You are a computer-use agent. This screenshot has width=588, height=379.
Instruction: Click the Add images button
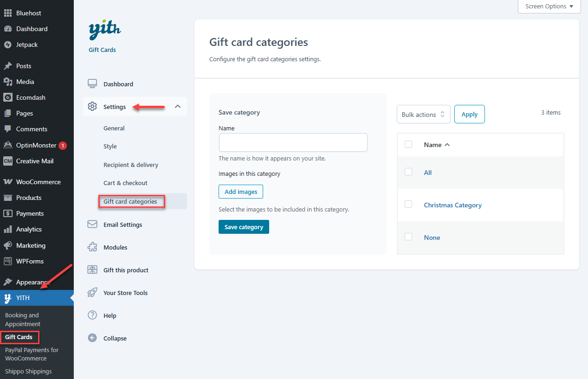pos(240,191)
